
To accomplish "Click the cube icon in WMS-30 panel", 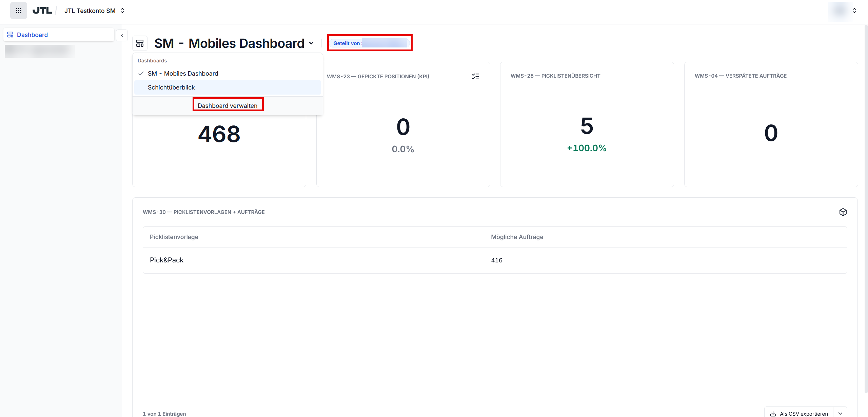I will [843, 212].
